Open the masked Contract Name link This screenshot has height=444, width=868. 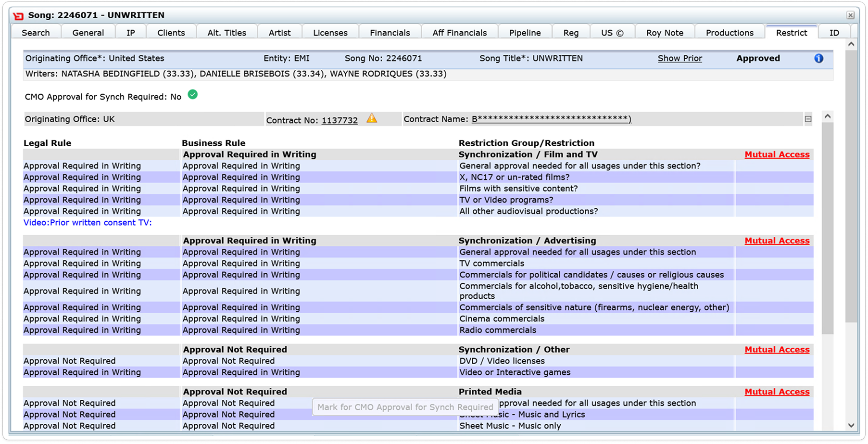coord(552,119)
